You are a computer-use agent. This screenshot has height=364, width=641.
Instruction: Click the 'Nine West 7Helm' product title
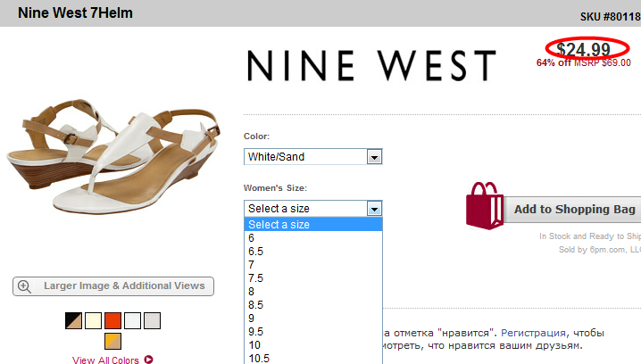(75, 13)
